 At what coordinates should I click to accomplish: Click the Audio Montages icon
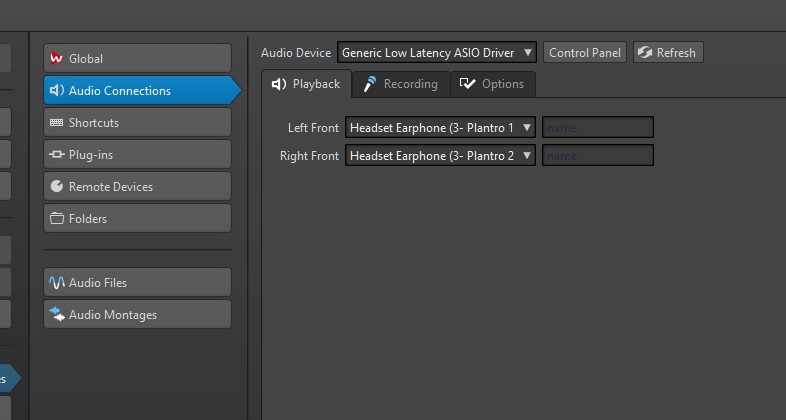(57, 315)
